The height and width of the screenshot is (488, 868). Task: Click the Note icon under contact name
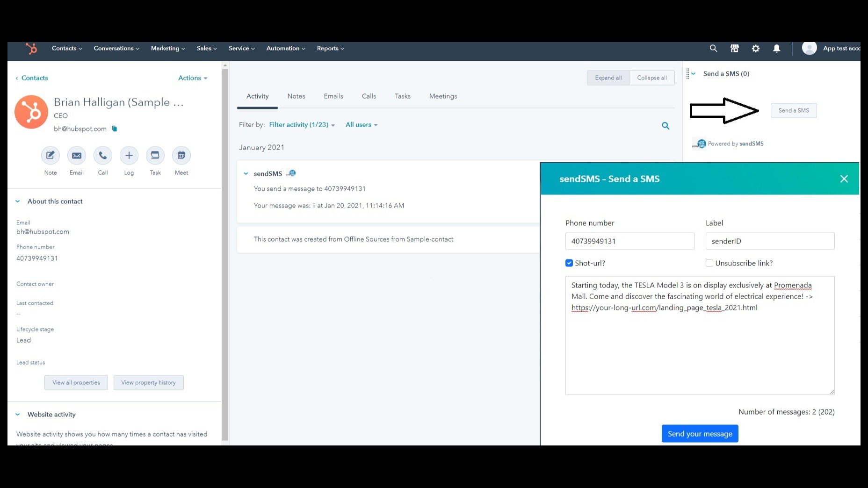pyautogui.click(x=50, y=156)
